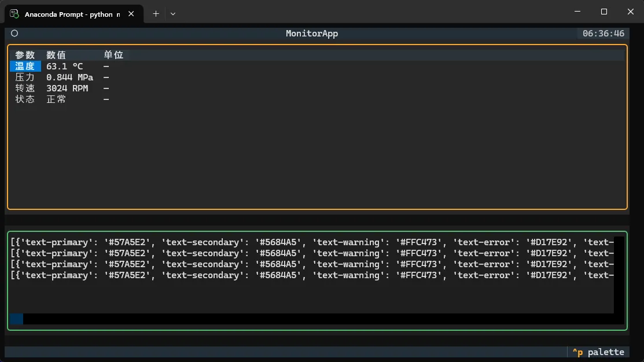Select the 压力 row in the table

(25, 77)
